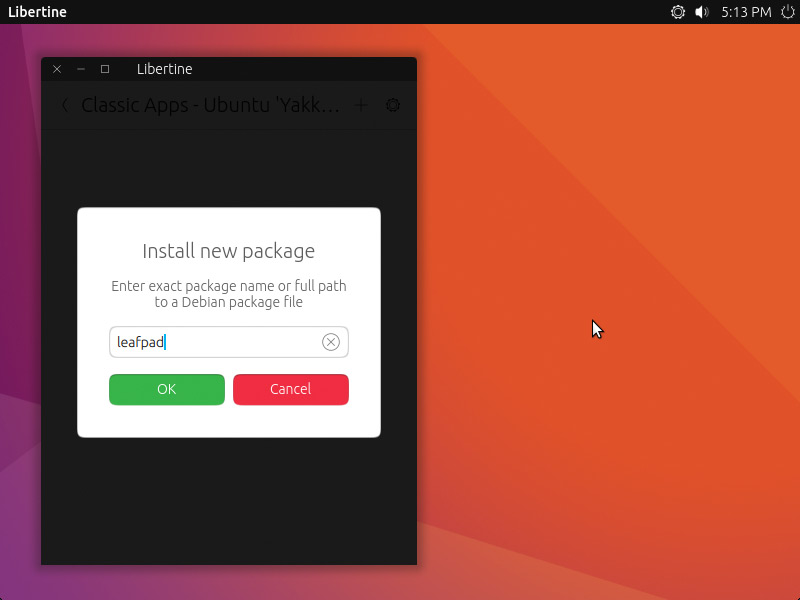Open system settings indicator in top panel

(x=678, y=12)
